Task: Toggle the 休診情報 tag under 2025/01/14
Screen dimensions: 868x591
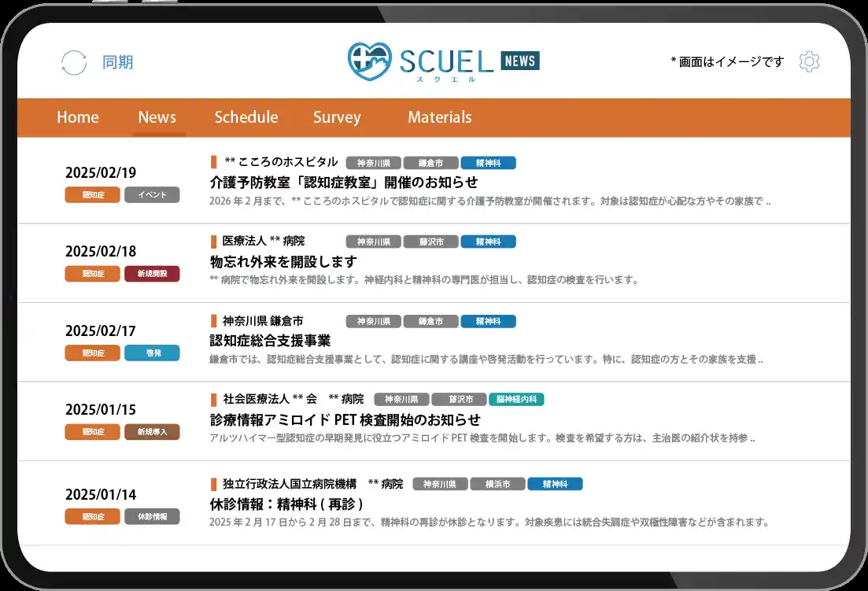Action: 152,516
